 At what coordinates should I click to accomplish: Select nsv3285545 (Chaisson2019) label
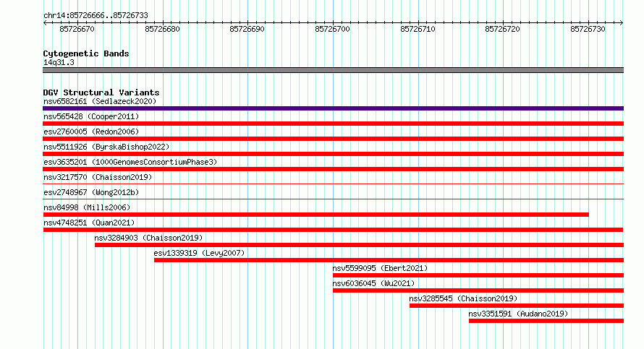[x=463, y=298]
